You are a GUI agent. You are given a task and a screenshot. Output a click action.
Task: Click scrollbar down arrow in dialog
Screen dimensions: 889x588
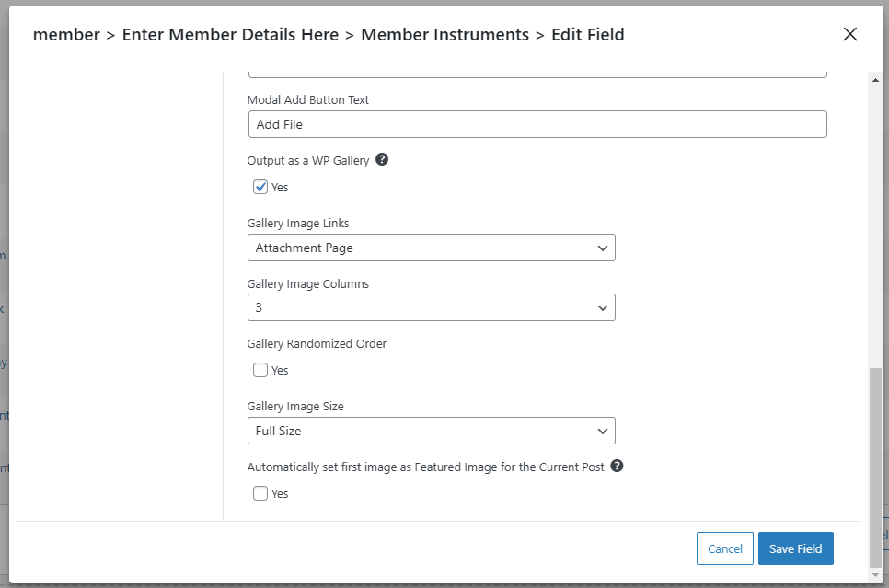(875, 574)
